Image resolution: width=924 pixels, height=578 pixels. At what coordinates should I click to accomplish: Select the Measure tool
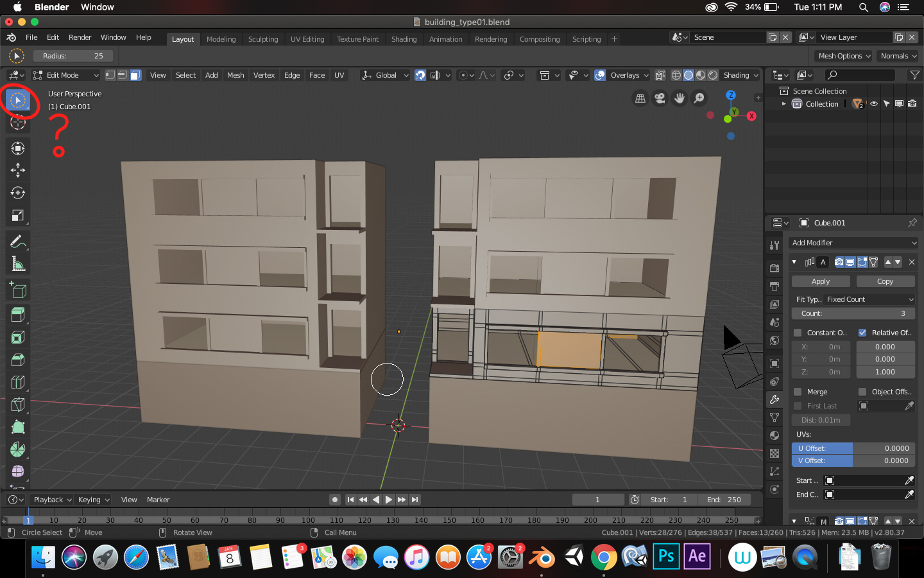click(x=17, y=263)
